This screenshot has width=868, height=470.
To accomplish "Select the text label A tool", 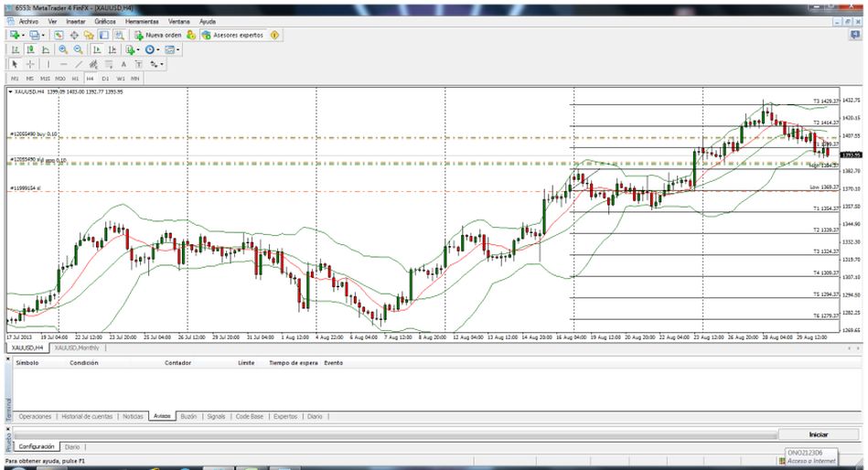I will pos(124,64).
